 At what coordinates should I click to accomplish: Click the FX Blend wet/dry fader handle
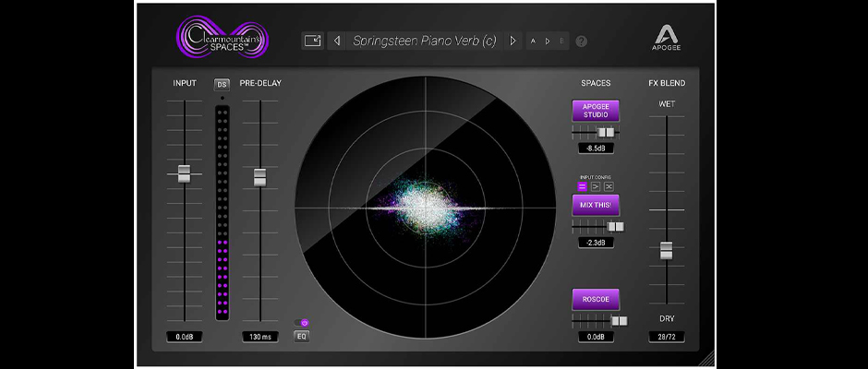coord(666,250)
